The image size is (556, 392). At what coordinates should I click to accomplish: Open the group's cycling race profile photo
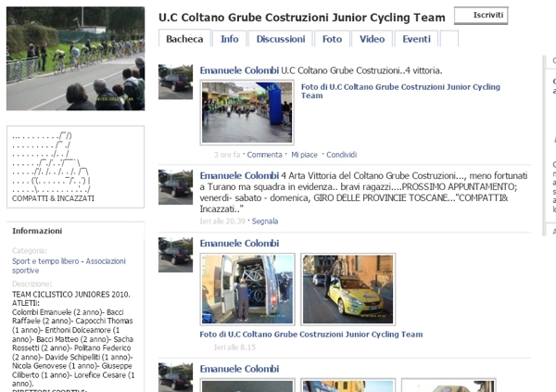pos(76,58)
